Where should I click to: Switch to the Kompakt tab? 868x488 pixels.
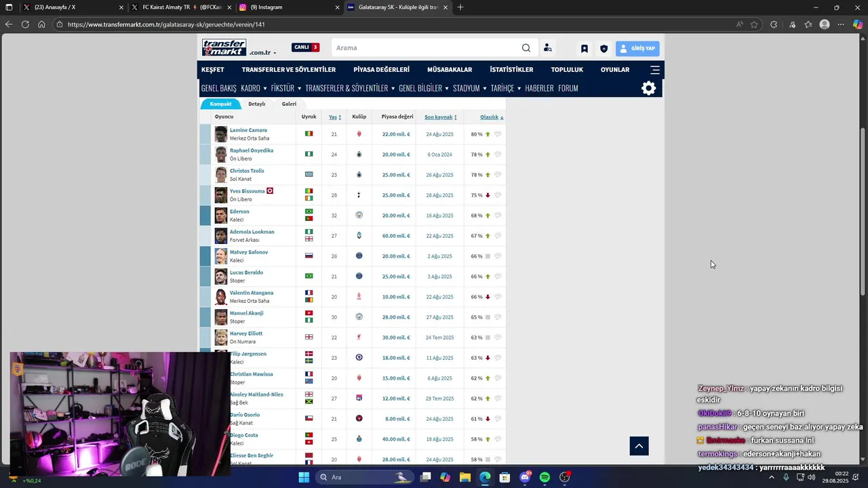pyautogui.click(x=220, y=104)
